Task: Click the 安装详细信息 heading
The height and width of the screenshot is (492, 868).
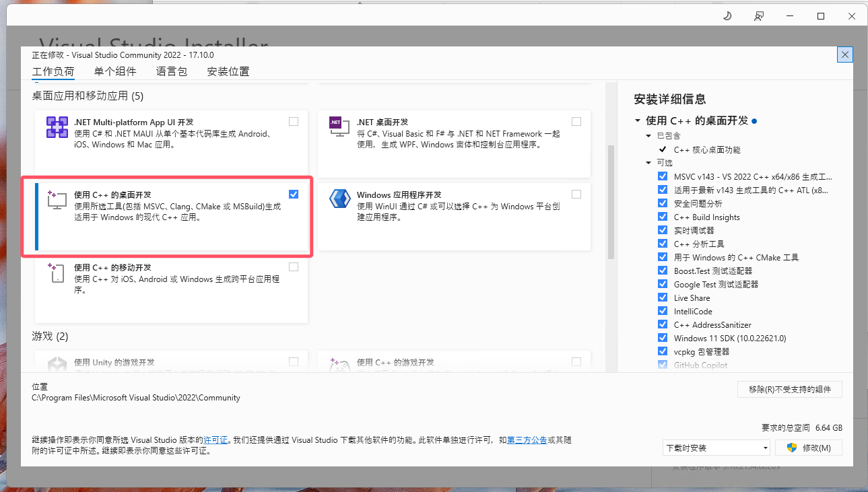Action: (x=670, y=100)
